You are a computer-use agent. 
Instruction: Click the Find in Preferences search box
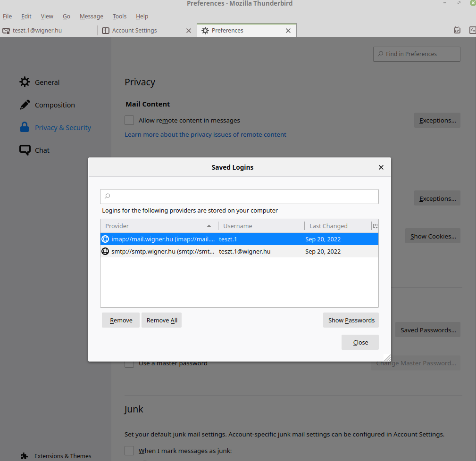click(417, 54)
